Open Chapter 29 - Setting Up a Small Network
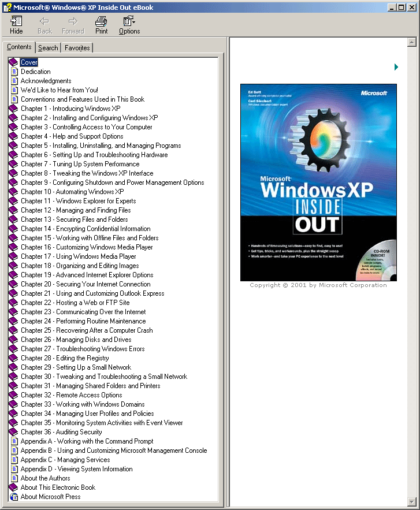 pyautogui.click(x=76, y=367)
